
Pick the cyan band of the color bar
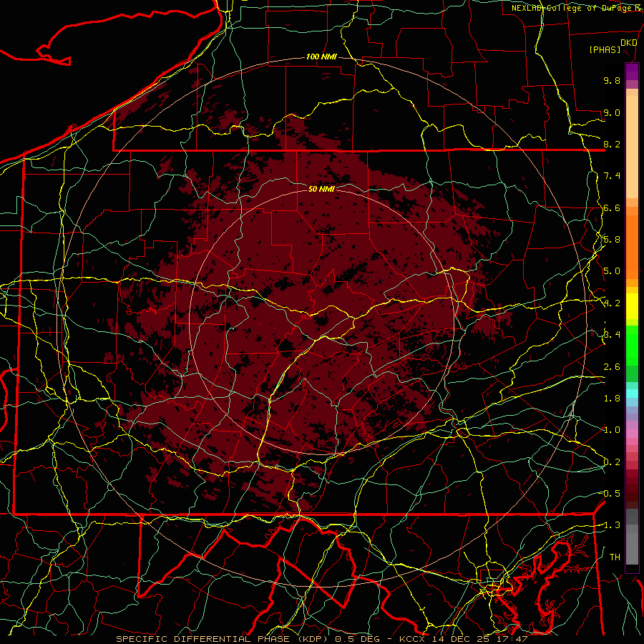tap(632, 394)
